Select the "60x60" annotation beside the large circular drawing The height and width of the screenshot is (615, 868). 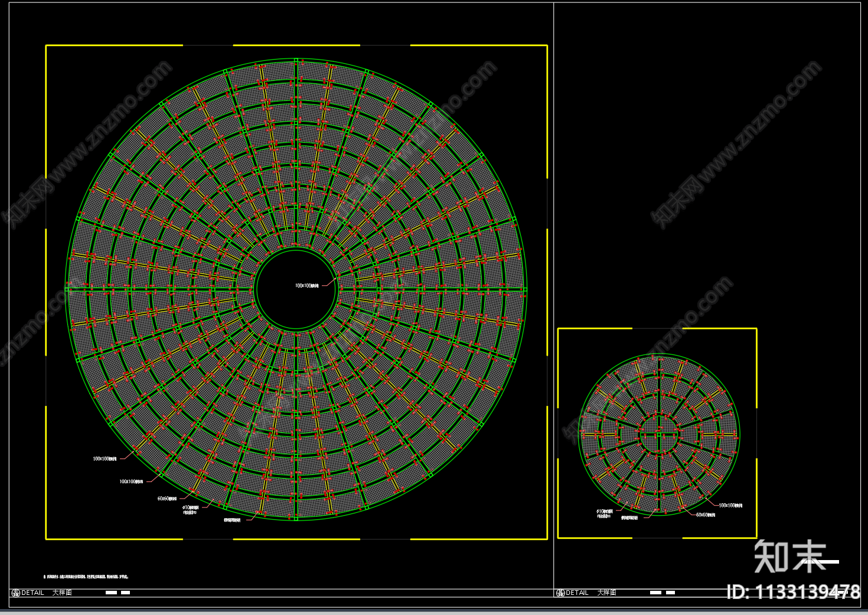(167, 499)
